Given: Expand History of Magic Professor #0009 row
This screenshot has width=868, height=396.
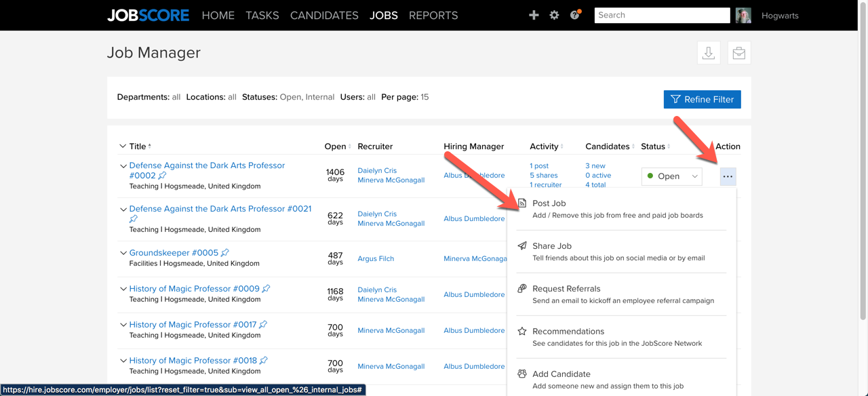Looking at the screenshot, I should click(x=123, y=289).
